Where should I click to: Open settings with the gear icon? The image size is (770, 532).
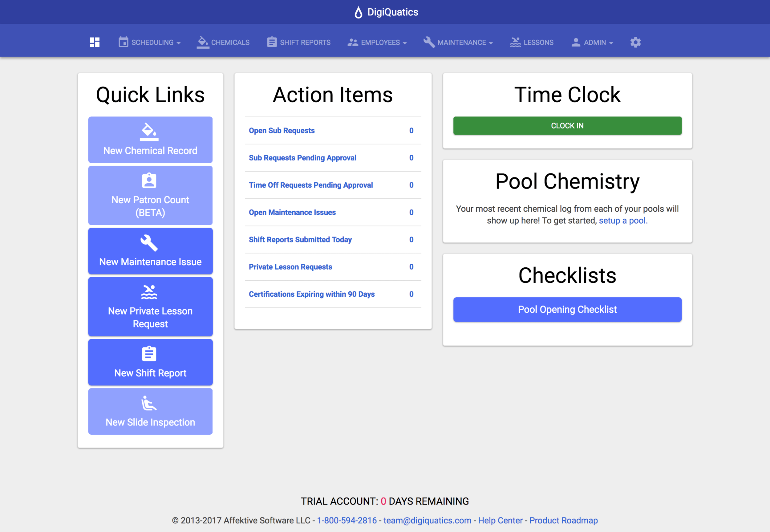tap(635, 42)
